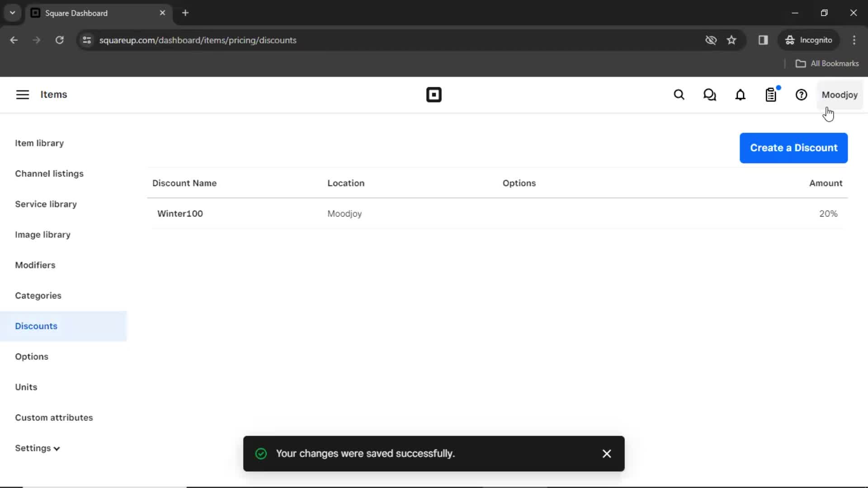
Task: Click the Items page title
Action: 54,94
